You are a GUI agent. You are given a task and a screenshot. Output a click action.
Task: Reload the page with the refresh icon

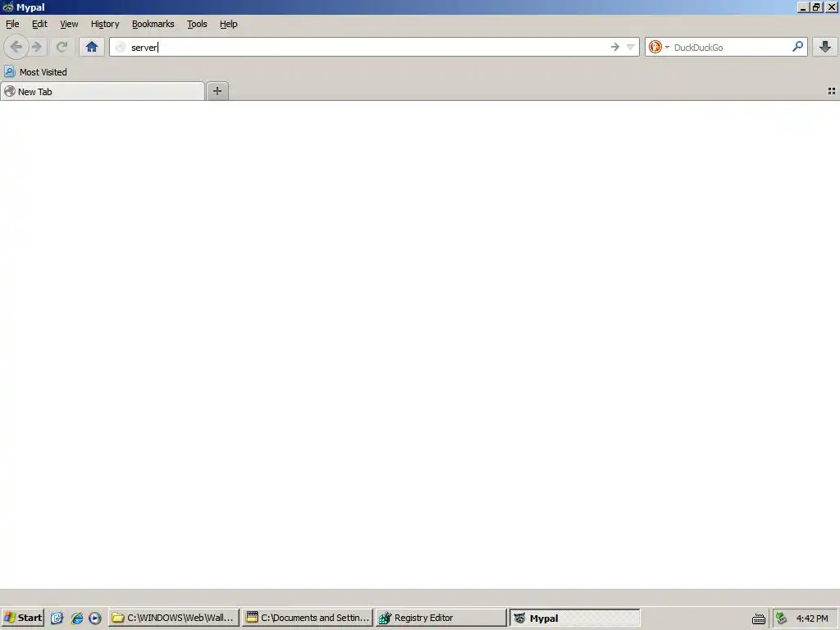pos(62,47)
